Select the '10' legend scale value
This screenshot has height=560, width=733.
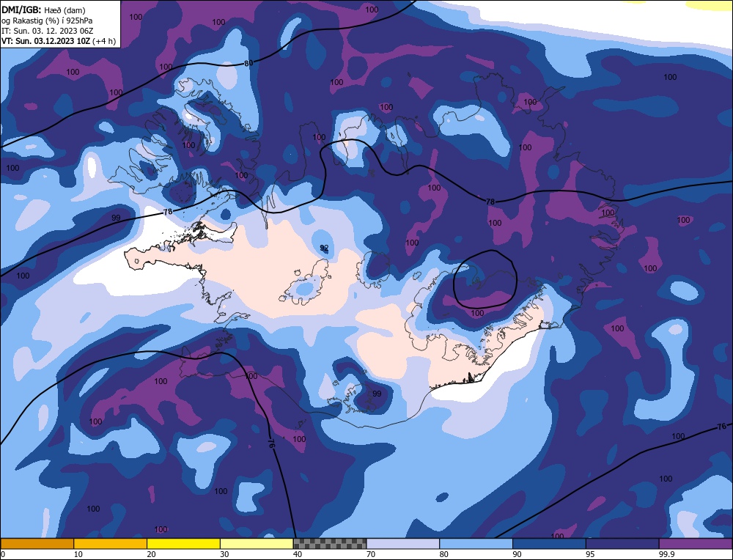tap(78, 554)
